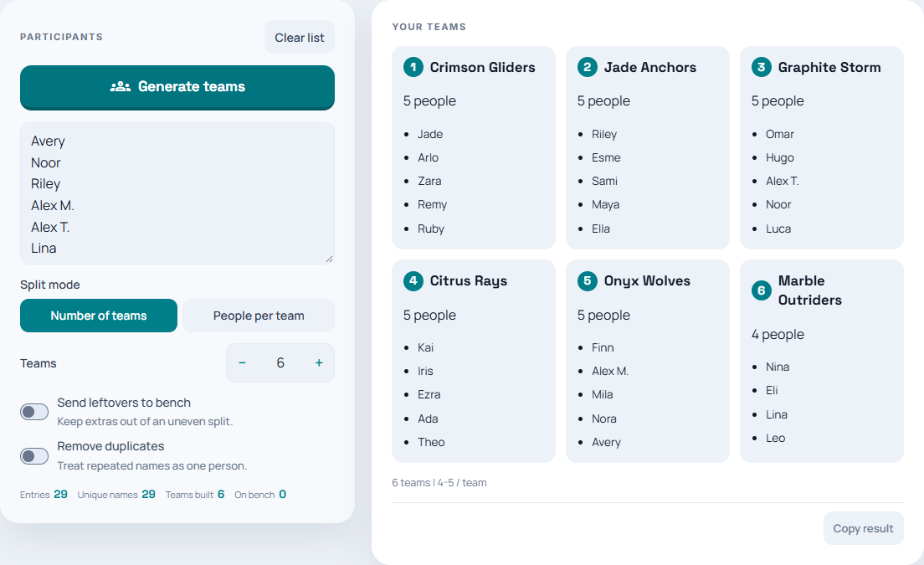Click the people icon on Generate teams
This screenshot has height=565, width=924.
click(121, 86)
